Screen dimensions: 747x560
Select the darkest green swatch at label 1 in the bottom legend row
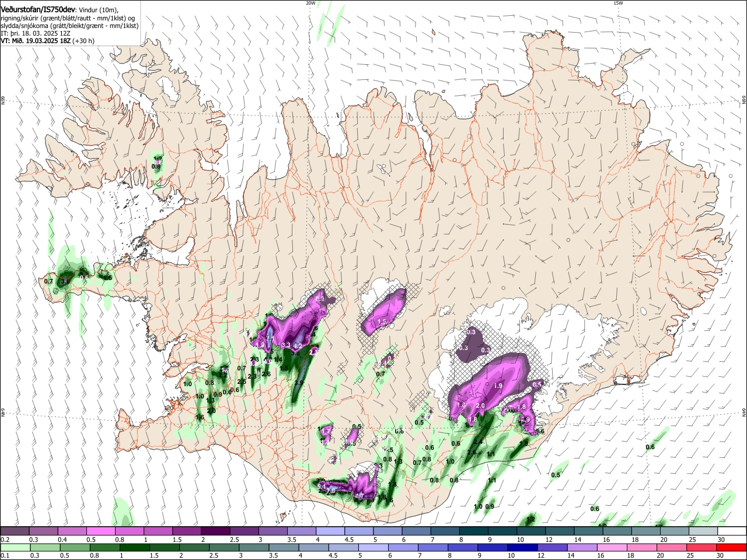(x=134, y=547)
